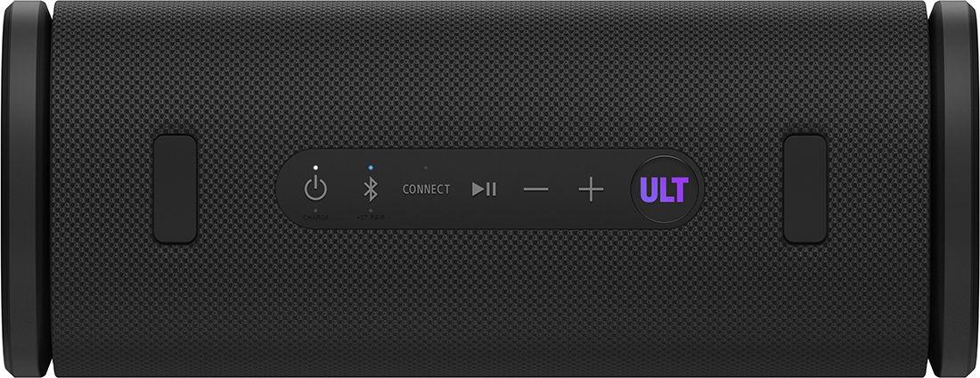Activate the purple ULT button
The height and width of the screenshot is (378, 980).
pos(665,190)
